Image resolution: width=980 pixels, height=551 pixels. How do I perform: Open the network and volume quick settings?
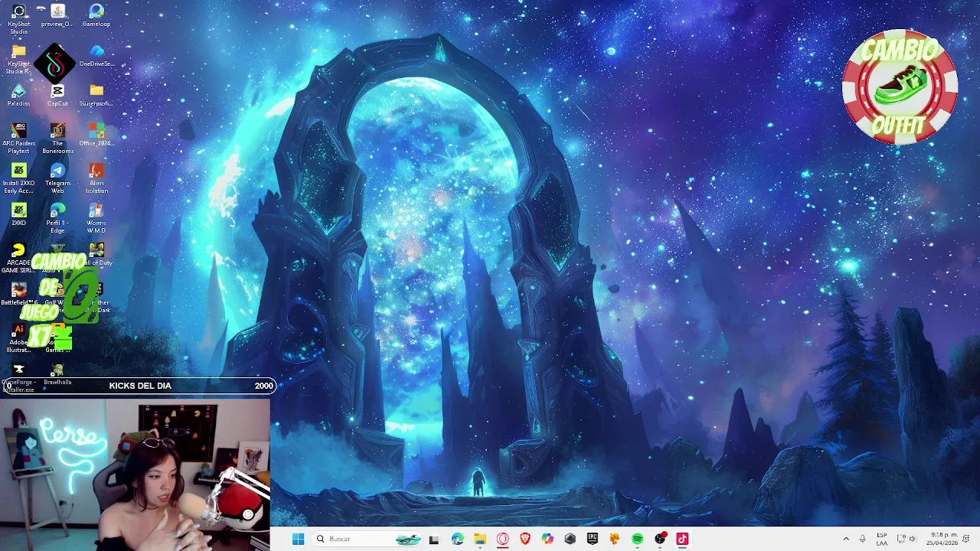coord(906,539)
